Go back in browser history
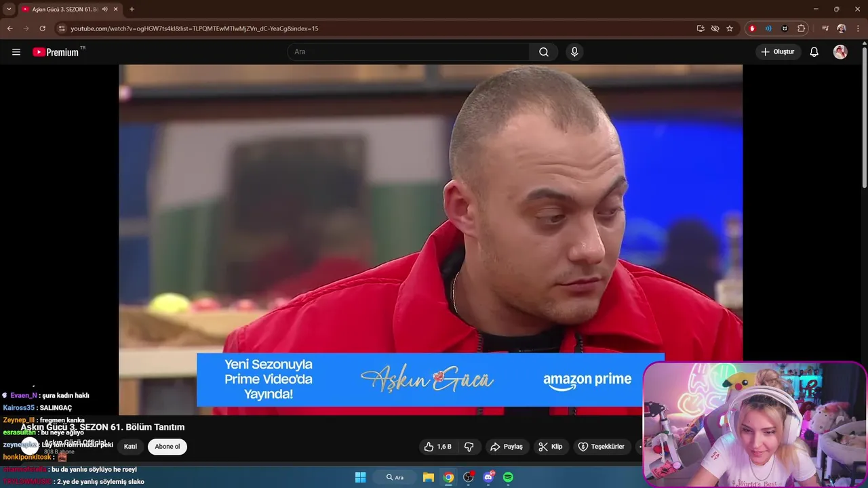 9,28
